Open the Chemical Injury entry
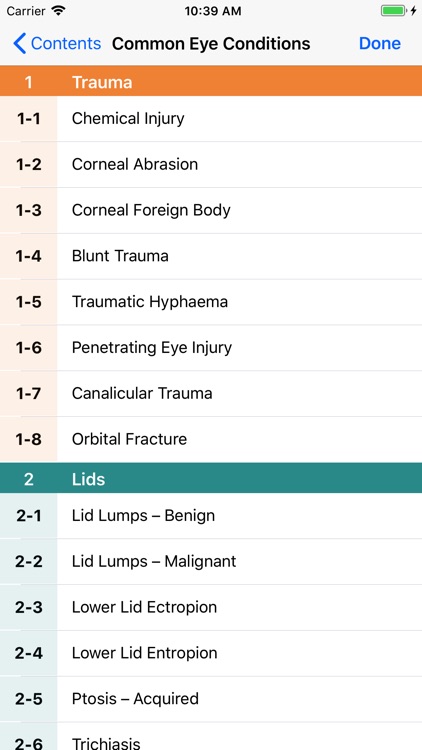This screenshot has width=422, height=750. tap(211, 119)
